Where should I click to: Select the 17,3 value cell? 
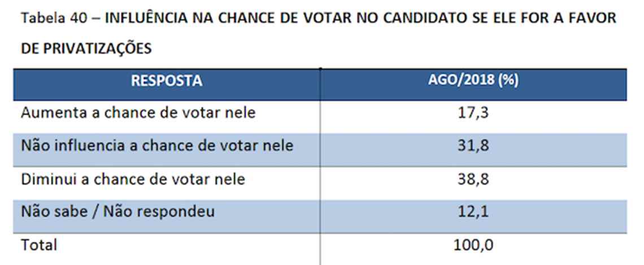pos(473,114)
